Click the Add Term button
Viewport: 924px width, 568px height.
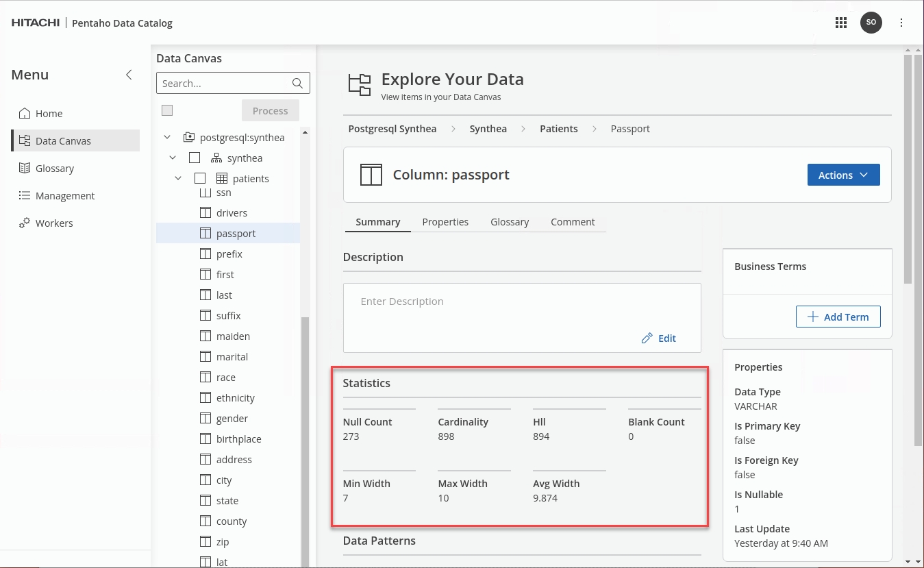(x=838, y=317)
